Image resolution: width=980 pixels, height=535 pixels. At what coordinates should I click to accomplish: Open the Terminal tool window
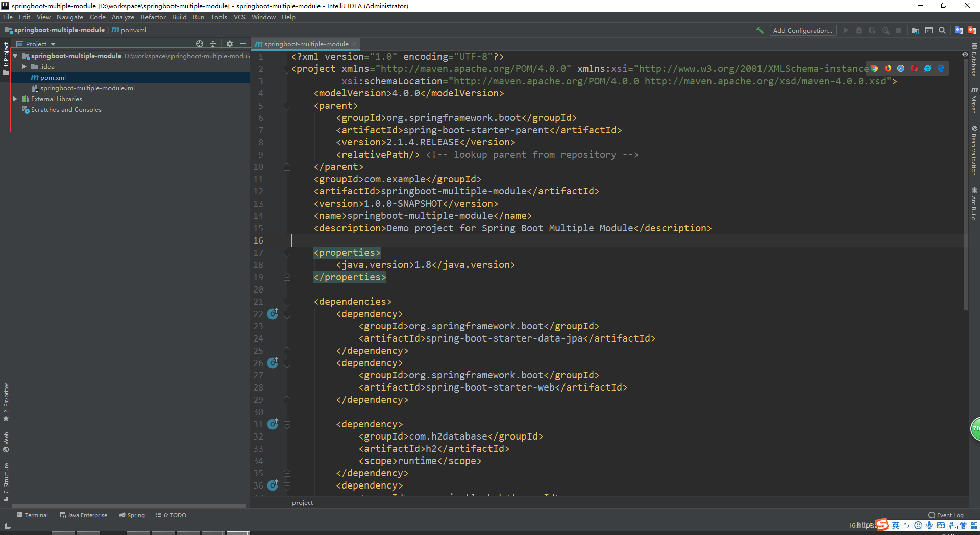tap(32, 515)
